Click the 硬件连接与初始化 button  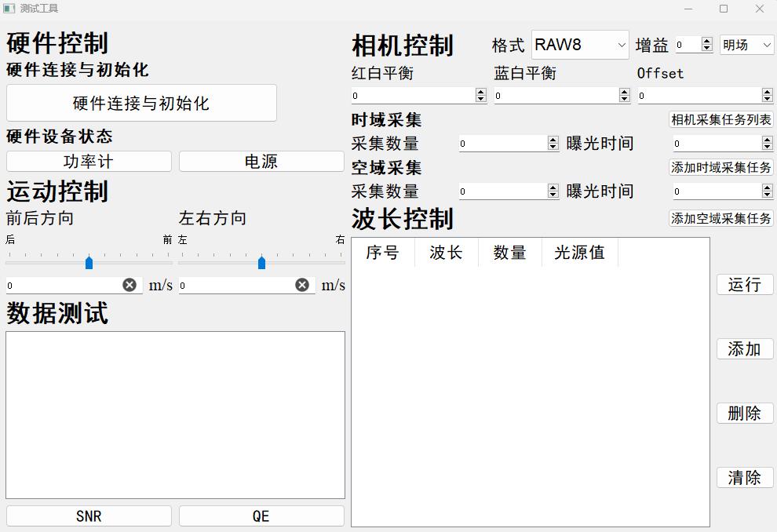point(141,104)
